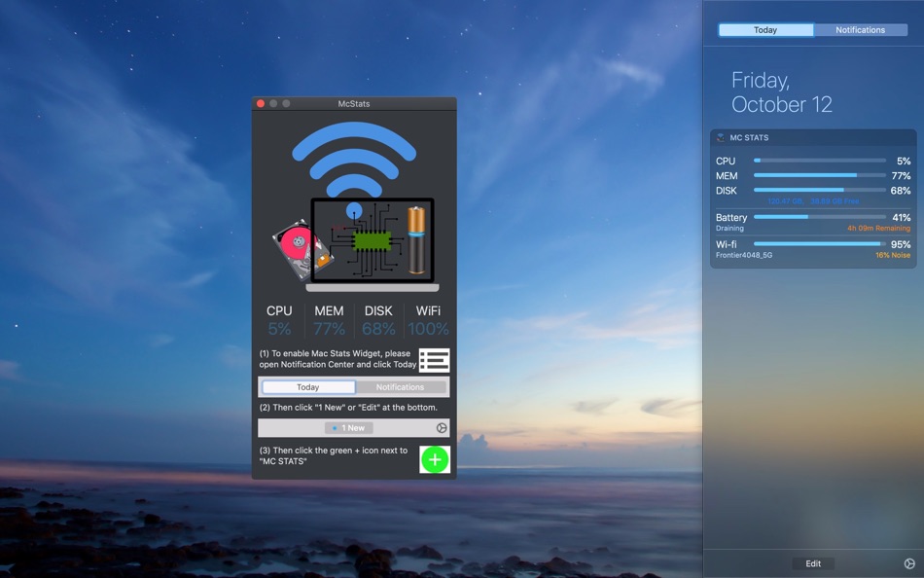Switch to the Notifications tab in sidebar
Image resolution: width=924 pixels, height=578 pixels.
tap(861, 29)
